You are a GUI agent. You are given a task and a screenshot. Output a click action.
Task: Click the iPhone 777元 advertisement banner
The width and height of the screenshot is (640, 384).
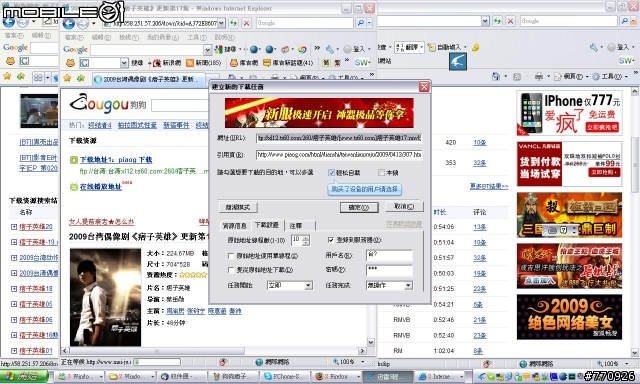click(569, 113)
